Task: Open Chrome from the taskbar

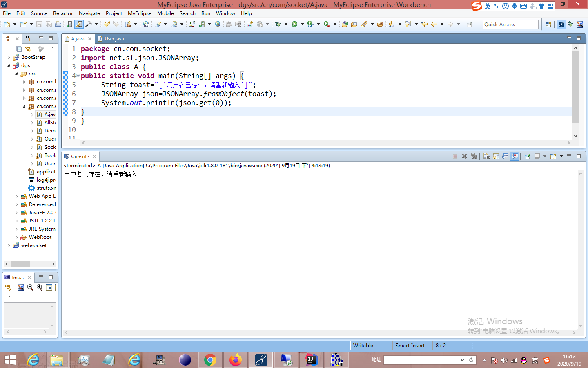Action: (210, 360)
